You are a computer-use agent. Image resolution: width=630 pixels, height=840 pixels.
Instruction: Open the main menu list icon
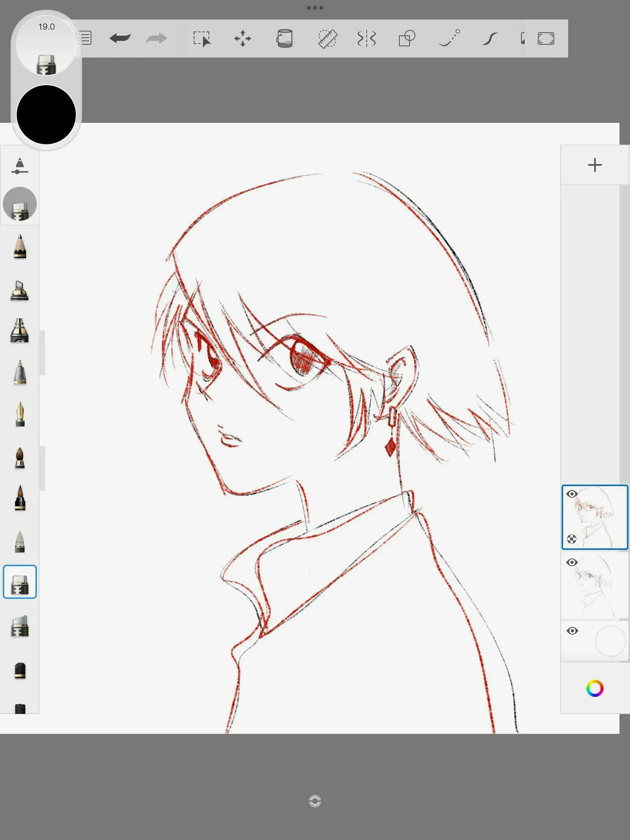[x=85, y=38]
